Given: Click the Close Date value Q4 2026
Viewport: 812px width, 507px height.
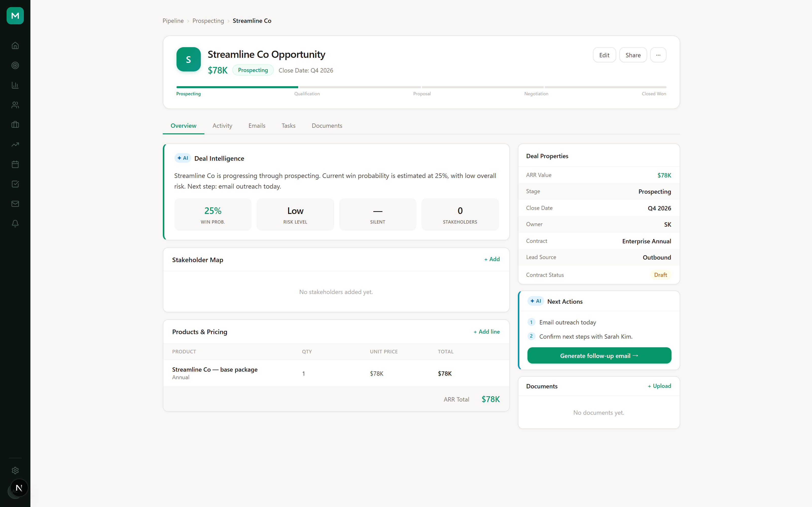Looking at the screenshot, I should point(659,208).
